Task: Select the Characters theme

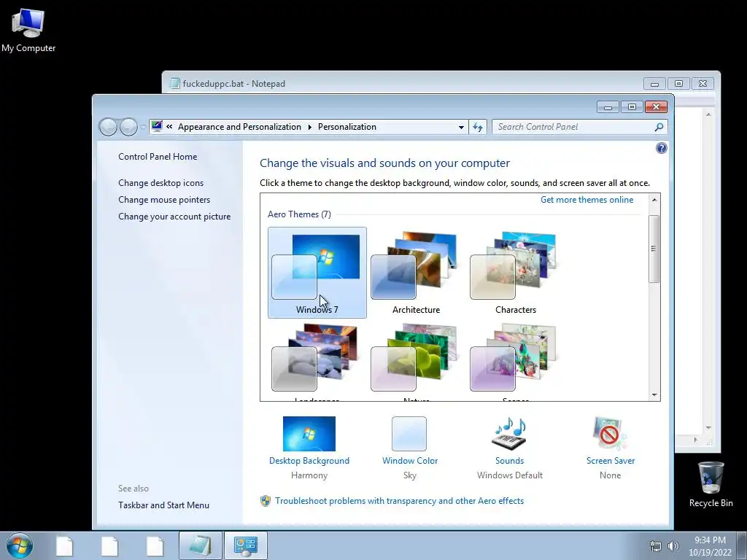Action: coord(516,273)
